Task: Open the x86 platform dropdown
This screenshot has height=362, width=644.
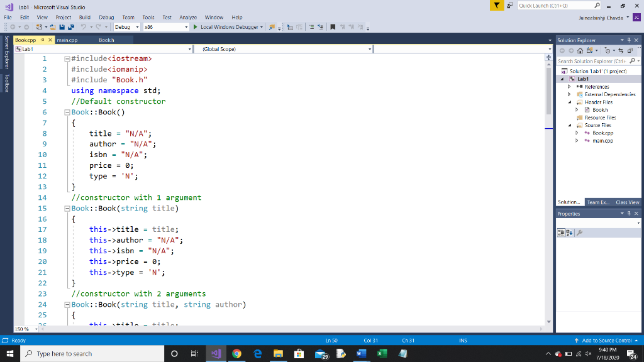Action: [x=166, y=27]
